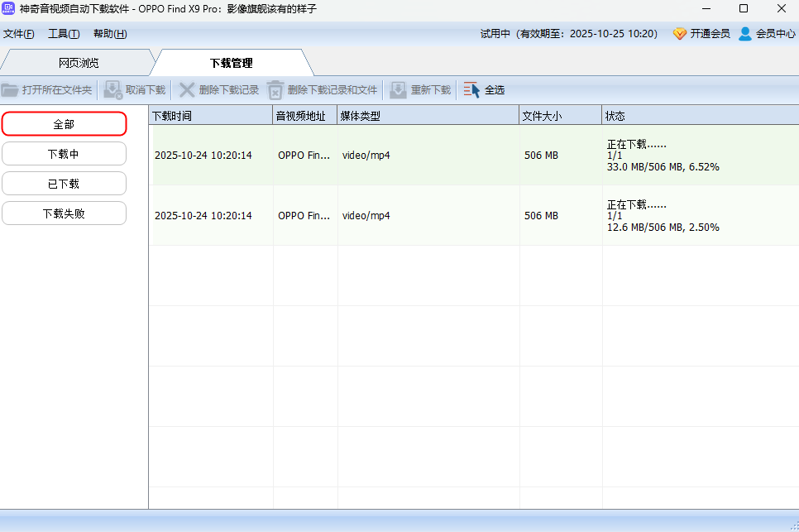Click the trial expiry notice text

tap(571, 34)
